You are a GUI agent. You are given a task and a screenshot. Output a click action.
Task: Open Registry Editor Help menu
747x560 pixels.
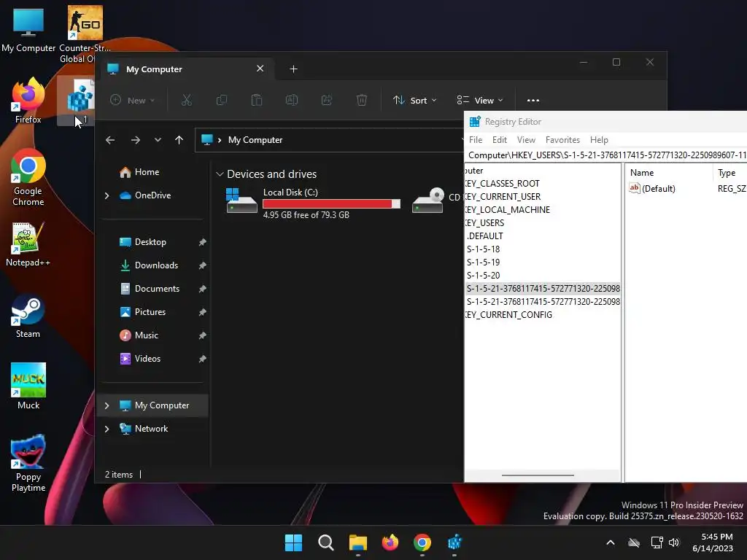click(x=599, y=140)
